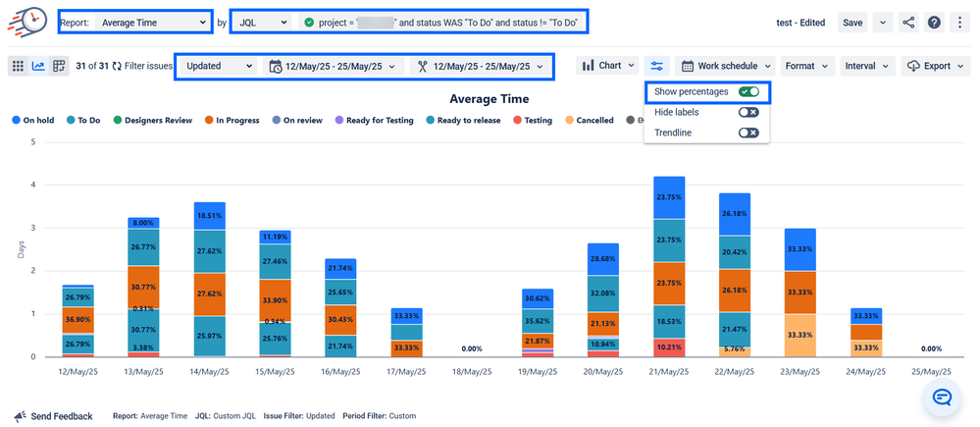Click the calendar clock icon in date filter
The width and height of the screenshot is (980, 427).
(276, 67)
